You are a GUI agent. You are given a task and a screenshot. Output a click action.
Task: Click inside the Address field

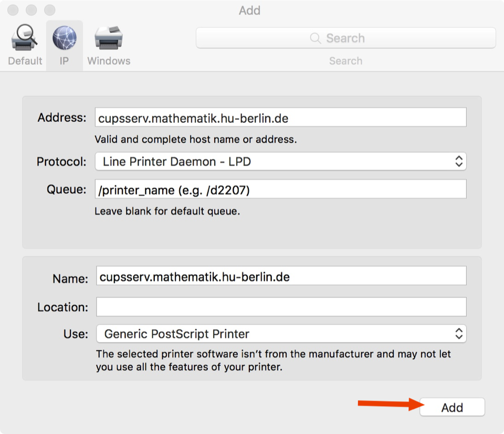(x=281, y=117)
